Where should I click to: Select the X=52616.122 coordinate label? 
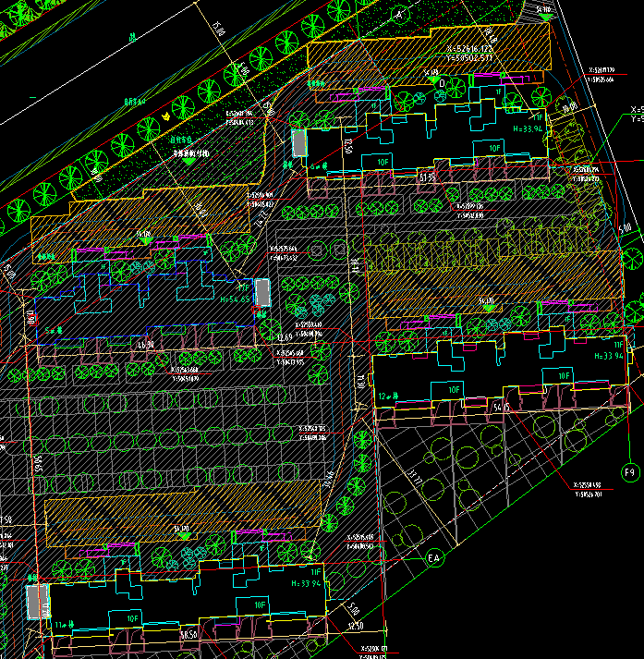click(x=469, y=49)
